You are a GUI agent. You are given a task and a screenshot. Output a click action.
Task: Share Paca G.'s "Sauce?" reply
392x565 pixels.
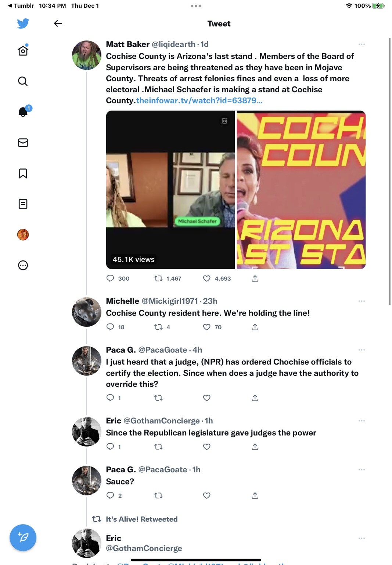coord(255,495)
